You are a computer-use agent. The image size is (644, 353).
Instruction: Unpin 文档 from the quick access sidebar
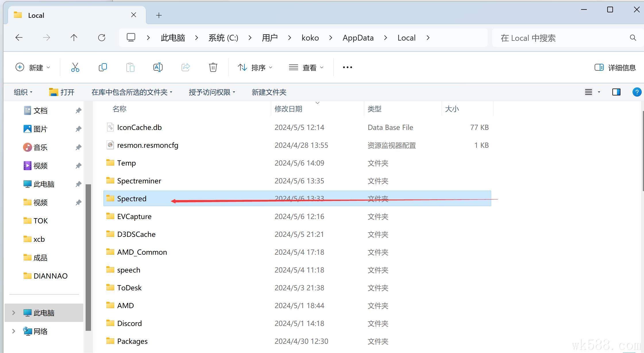click(78, 110)
